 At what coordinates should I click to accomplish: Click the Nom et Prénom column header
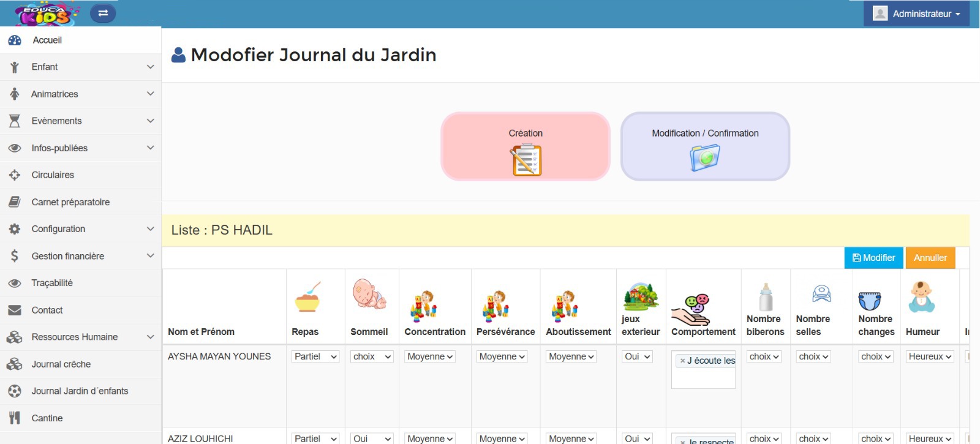click(201, 332)
